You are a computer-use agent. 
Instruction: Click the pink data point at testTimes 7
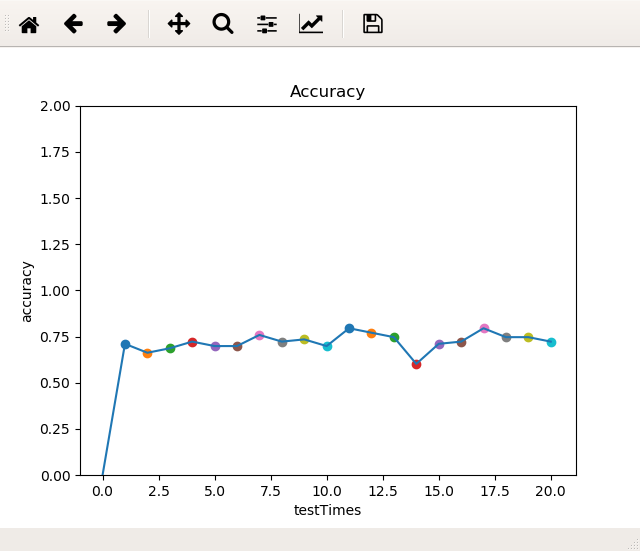[x=260, y=335]
